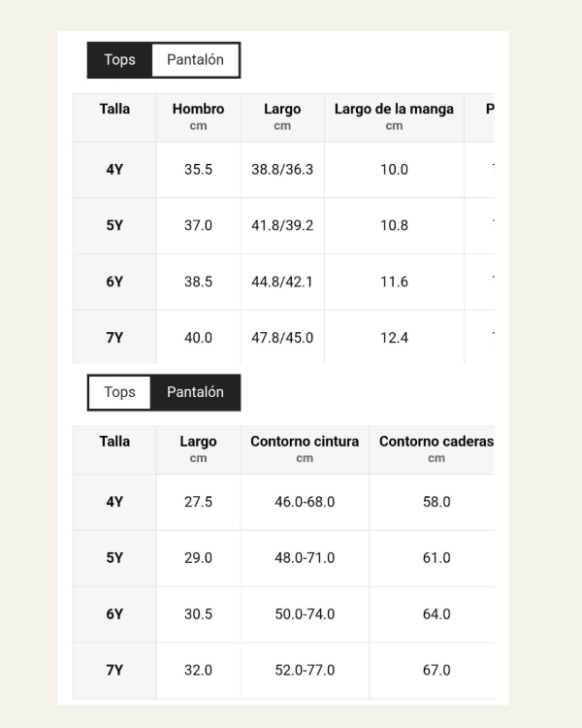Click the Hombro column header

198,116
